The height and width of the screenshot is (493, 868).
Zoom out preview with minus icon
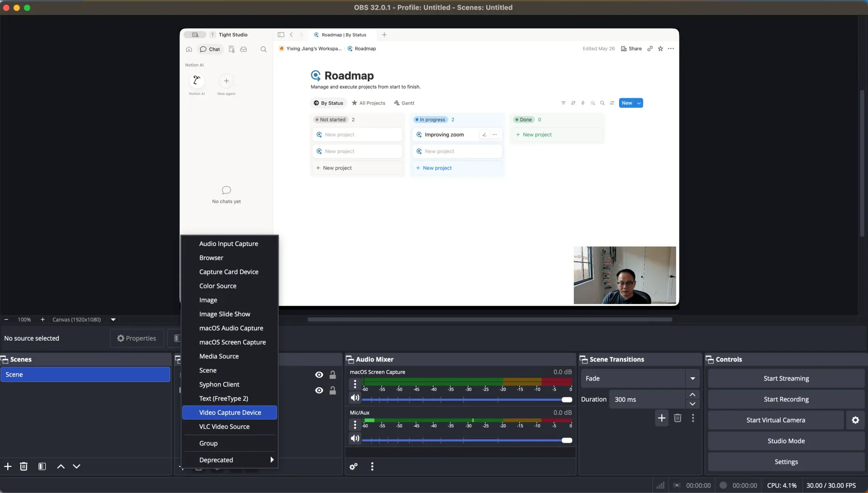coord(6,319)
